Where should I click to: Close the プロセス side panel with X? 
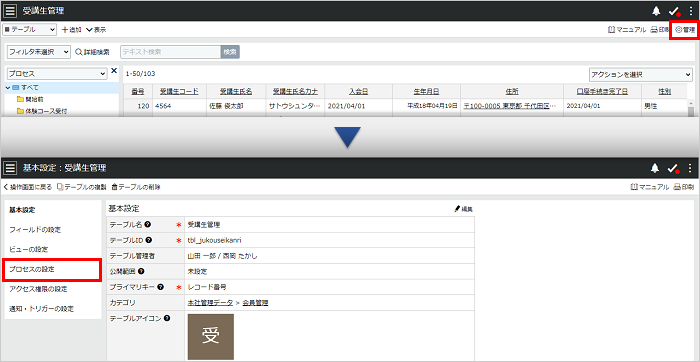coord(114,71)
